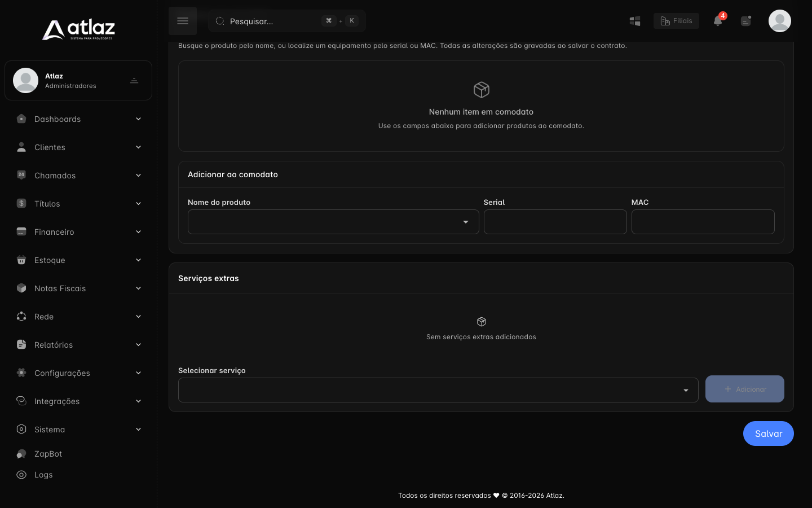Open the user avatar menu top right
Viewport: 812px width, 508px height.
point(780,21)
